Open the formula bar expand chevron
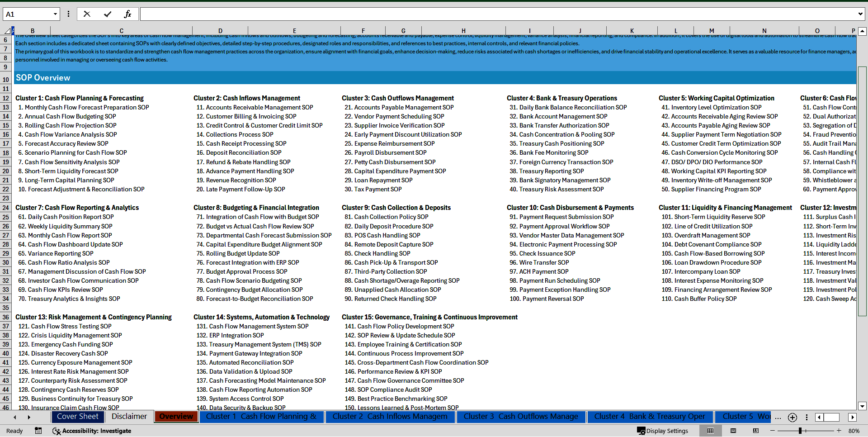This screenshot has width=868, height=437. pos(861,14)
